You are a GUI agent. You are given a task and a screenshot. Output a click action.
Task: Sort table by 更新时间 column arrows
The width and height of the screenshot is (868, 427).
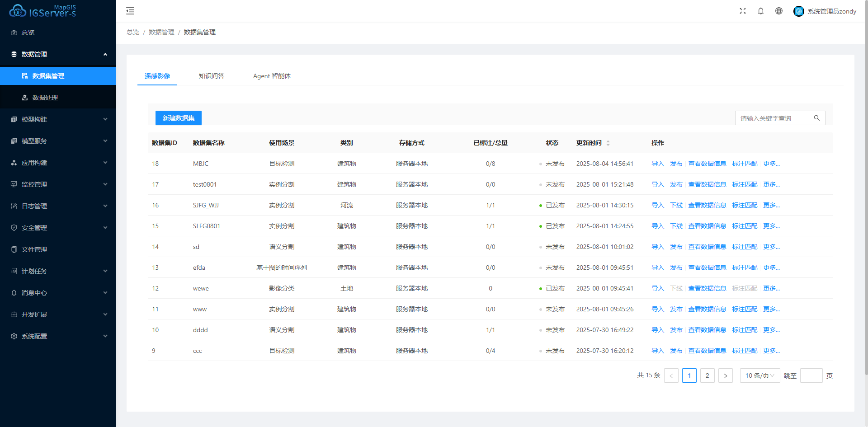point(608,143)
